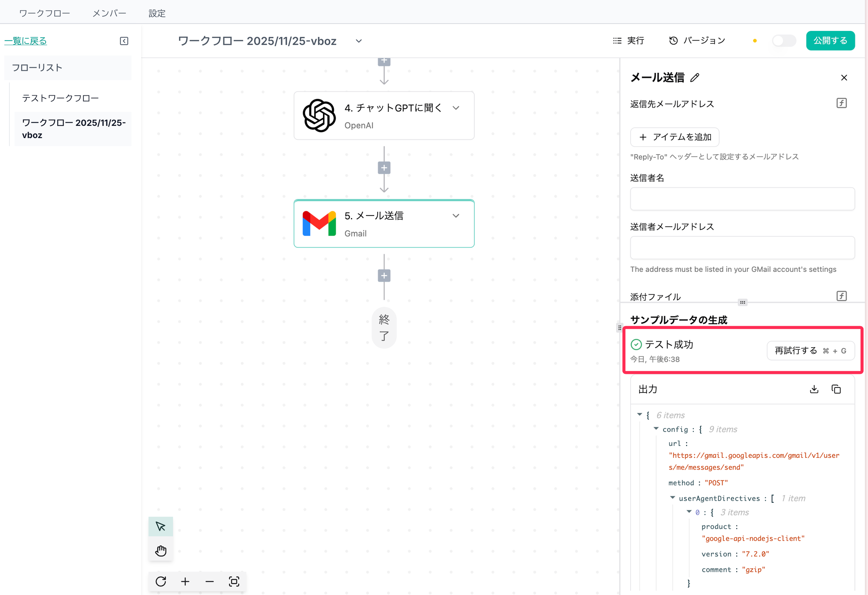The image size is (868, 595).
Task: Collapse the left sidebar panel
Action: coord(124,41)
